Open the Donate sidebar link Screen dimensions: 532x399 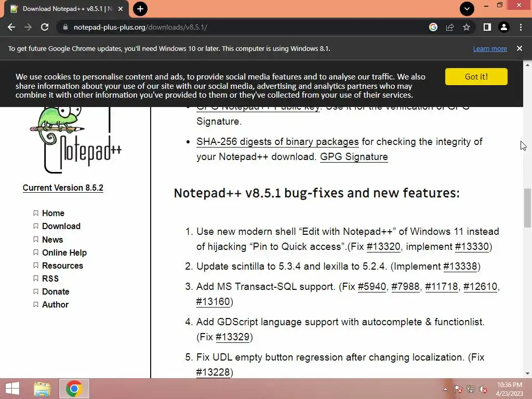pos(56,291)
